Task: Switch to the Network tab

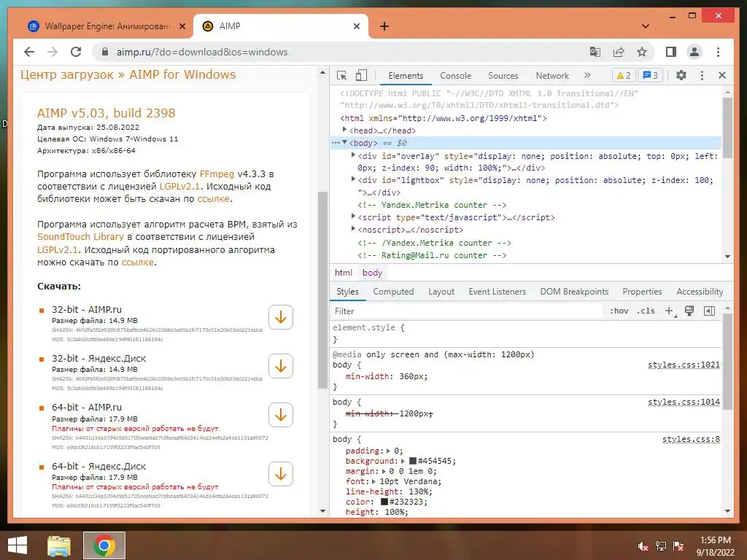Action: click(552, 75)
